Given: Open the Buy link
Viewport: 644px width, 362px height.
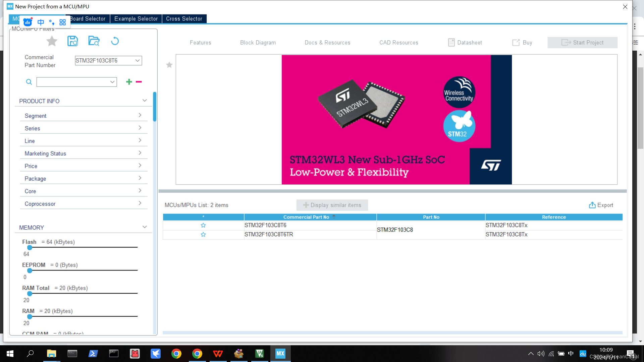Looking at the screenshot, I should click(x=522, y=43).
